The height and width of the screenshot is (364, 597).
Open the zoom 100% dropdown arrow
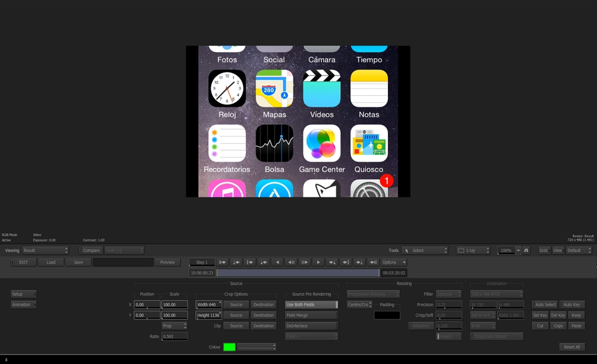pos(518,250)
